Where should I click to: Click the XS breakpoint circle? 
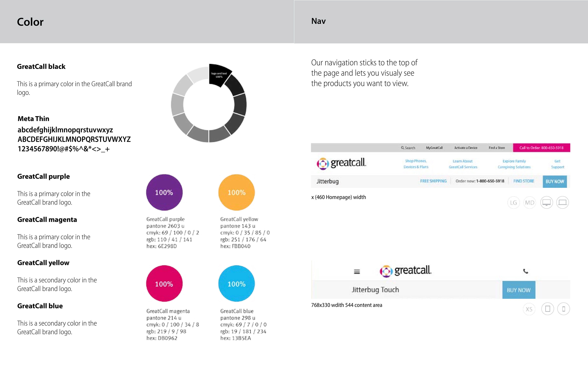click(529, 309)
